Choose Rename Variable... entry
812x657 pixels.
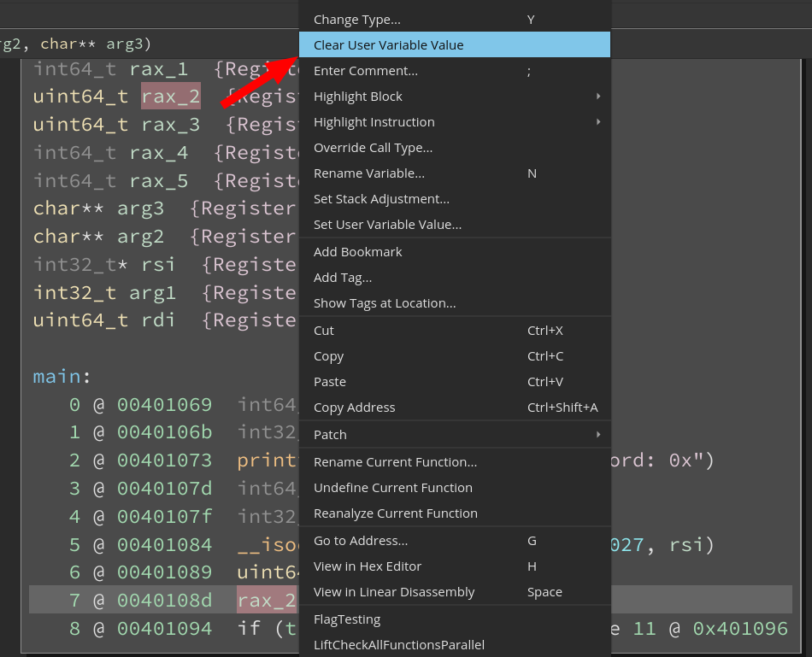coord(455,173)
